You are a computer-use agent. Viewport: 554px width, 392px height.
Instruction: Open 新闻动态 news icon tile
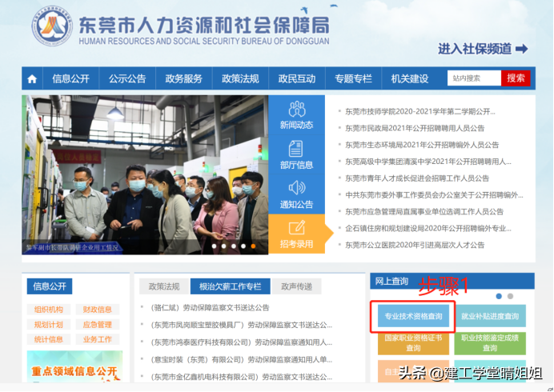tap(296, 116)
